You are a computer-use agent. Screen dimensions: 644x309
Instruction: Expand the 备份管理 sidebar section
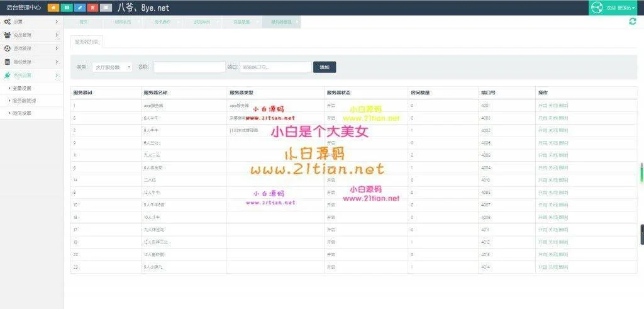[31, 62]
